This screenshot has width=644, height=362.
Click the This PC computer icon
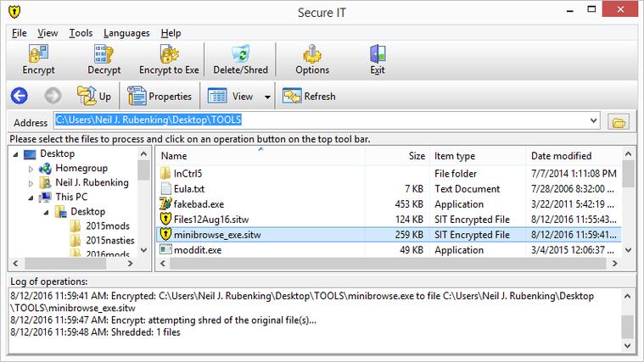(x=45, y=197)
